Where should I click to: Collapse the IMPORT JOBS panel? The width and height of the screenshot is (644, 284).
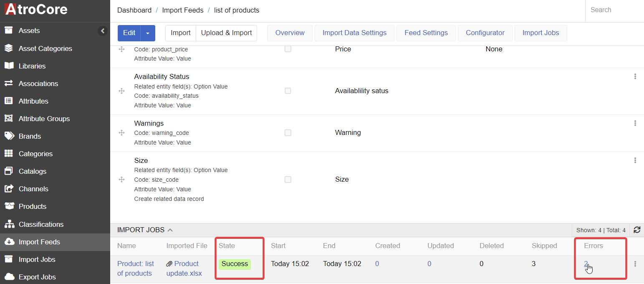pos(170,230)
